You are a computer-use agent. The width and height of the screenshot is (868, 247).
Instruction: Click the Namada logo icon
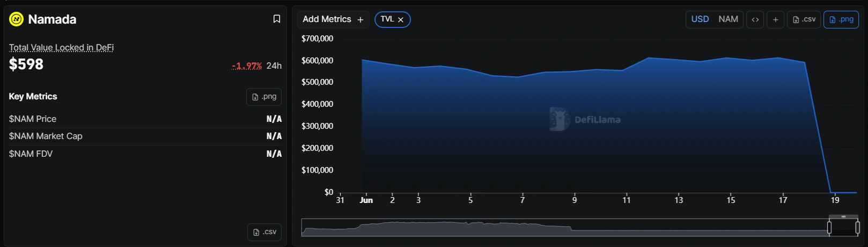click(x=17, y=19)
